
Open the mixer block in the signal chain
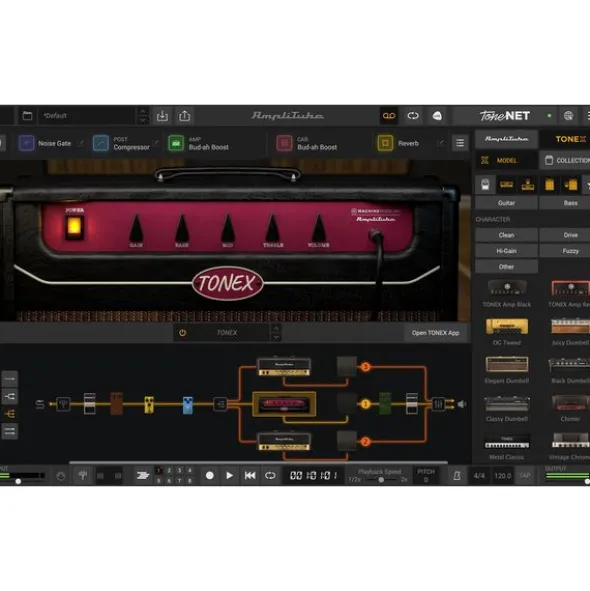pyautogui.click(x=438, y=404)
